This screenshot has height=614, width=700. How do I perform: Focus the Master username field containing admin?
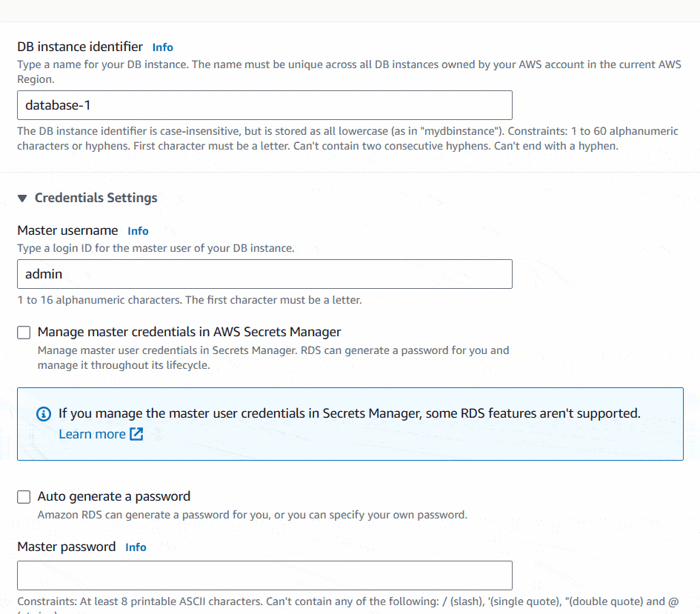pos(264,274)
